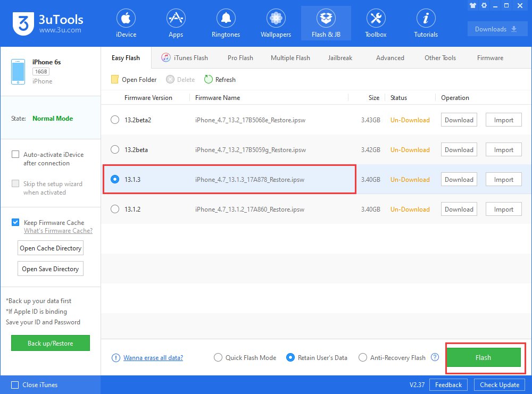Download the 13.2beta2 firmware
This screenshot has width=532, height=394.
coord(459,120)
